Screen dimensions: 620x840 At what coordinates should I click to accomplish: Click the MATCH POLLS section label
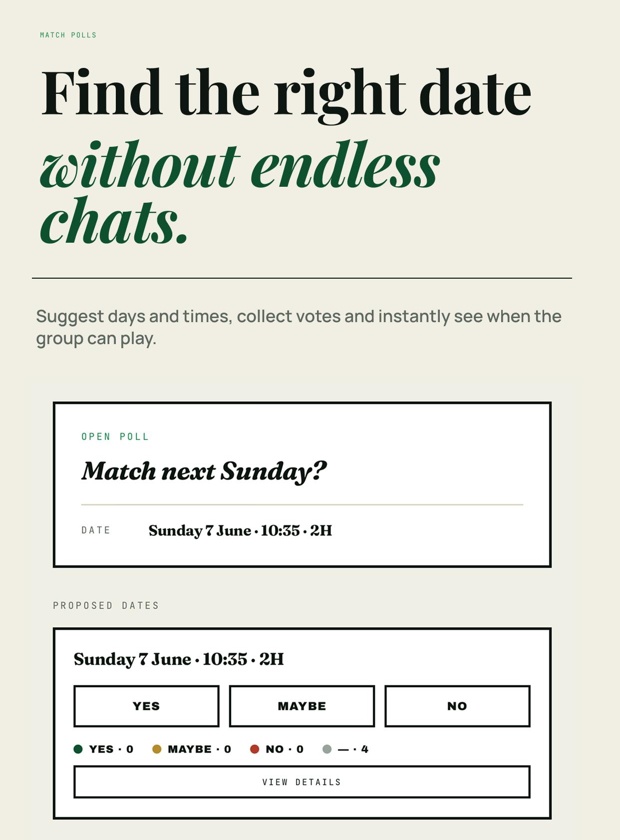point(68,35)
